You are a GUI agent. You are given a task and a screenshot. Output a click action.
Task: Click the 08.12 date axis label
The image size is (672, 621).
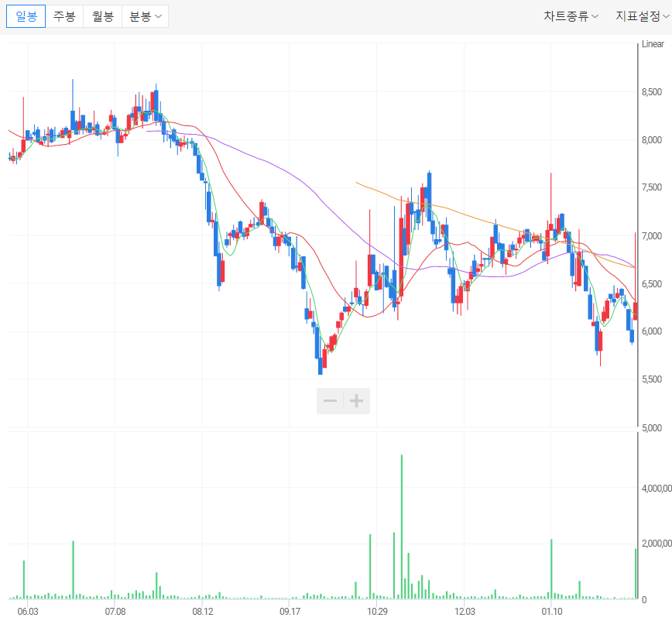tap(203, 611)
